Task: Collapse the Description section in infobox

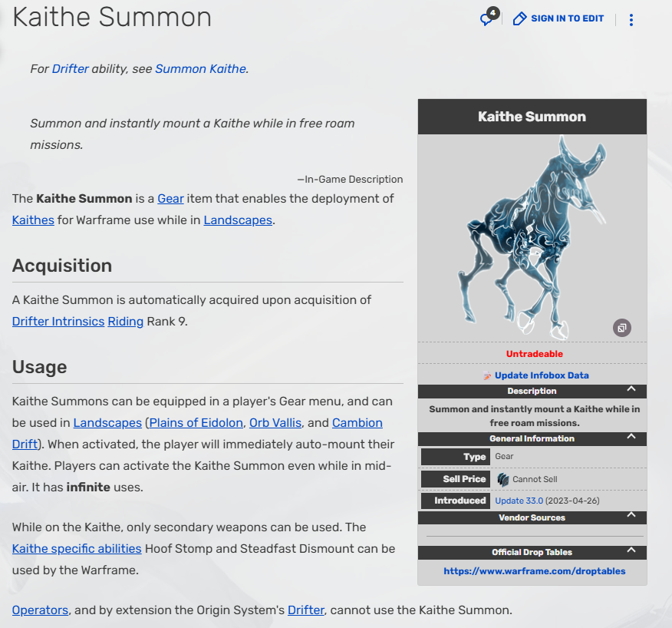Action: [631, 390]
